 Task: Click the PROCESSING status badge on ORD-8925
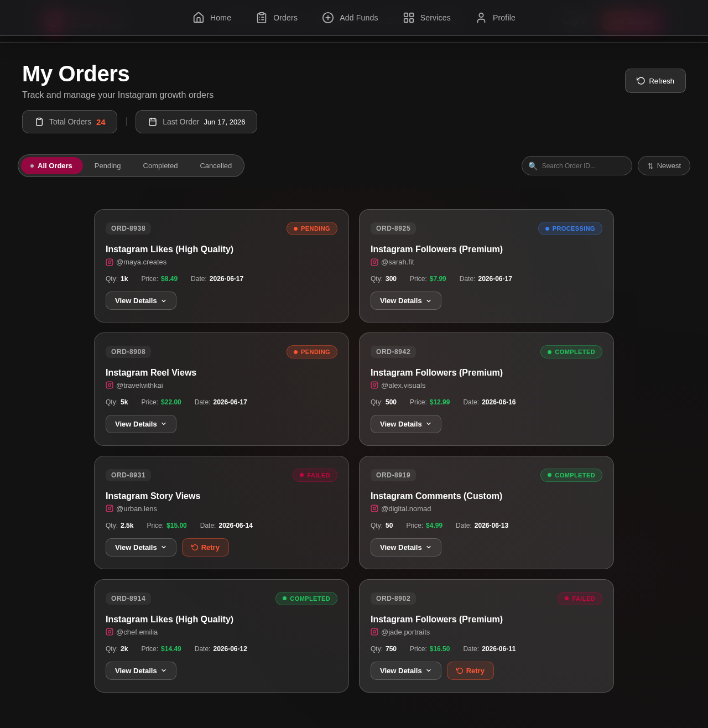(570, 228)
